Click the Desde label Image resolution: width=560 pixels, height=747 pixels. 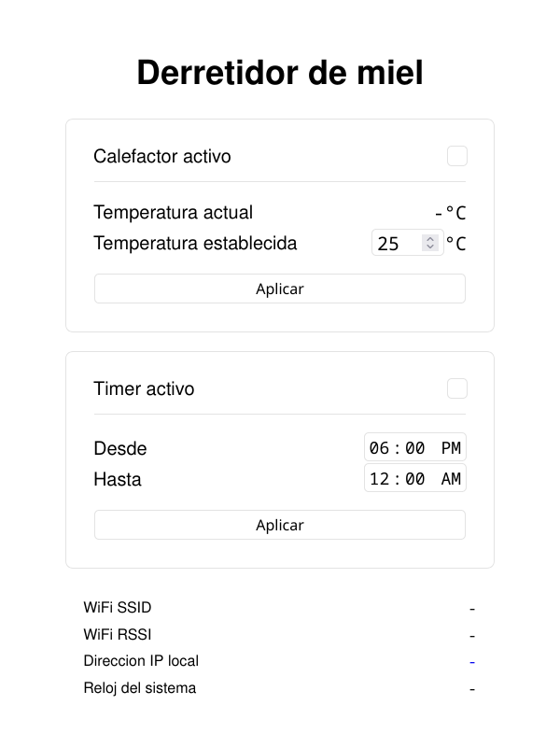tap(120, 448)
